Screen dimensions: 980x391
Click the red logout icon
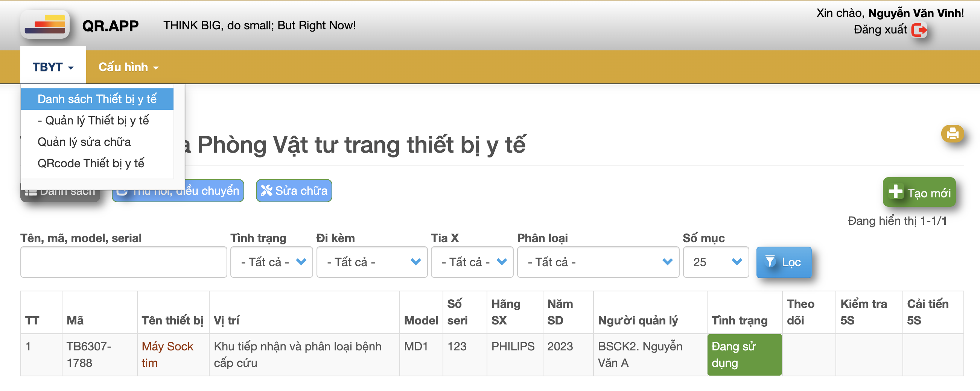coord(918,30)
